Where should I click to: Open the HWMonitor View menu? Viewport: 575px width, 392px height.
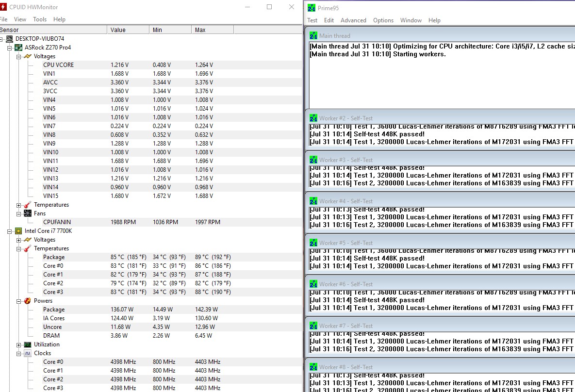20,19
